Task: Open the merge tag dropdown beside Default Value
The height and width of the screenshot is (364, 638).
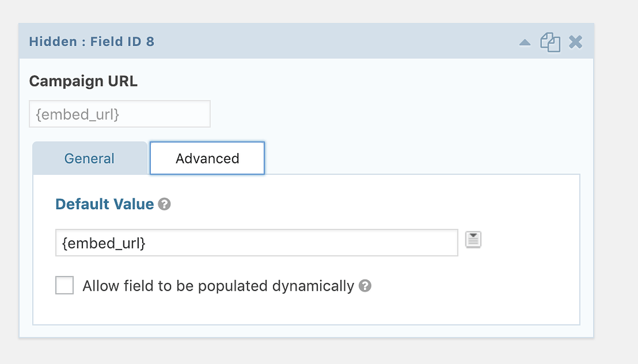Action: 473,240
